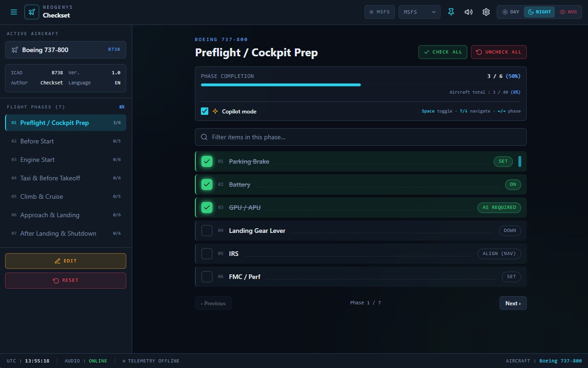Image resolution: width=588 pixels, height=368 pixels.
Task: Click the Copilot mode sparkle icon
Action: click(215, 111)
